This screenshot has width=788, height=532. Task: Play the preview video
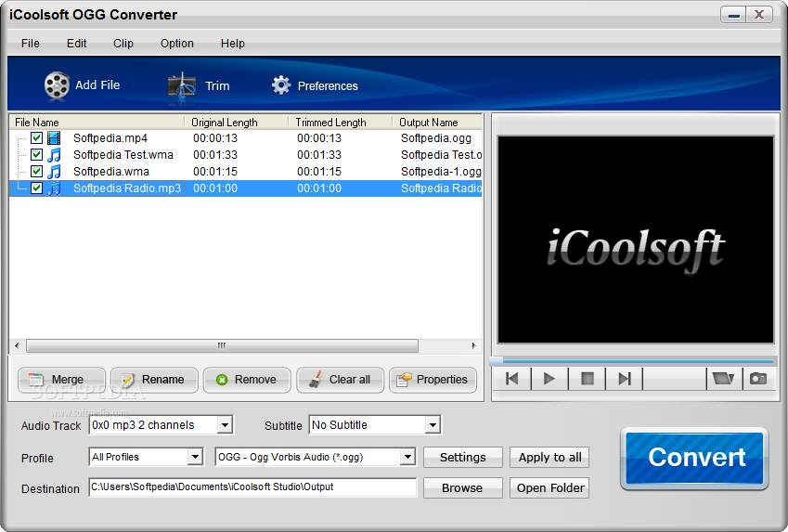click(549, 379)
